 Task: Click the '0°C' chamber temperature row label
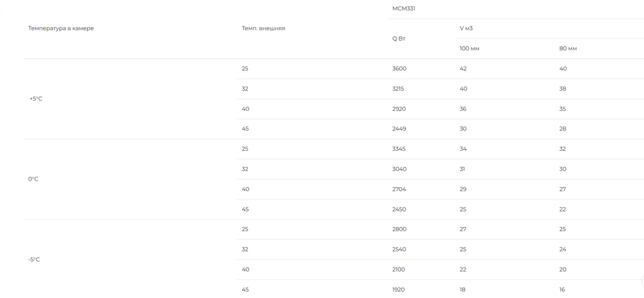[33, 179]
